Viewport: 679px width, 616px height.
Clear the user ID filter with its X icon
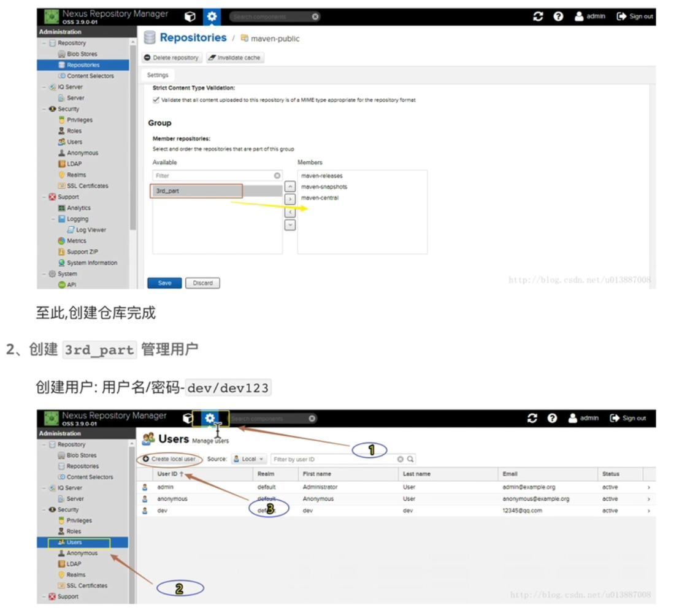[400, 460]
